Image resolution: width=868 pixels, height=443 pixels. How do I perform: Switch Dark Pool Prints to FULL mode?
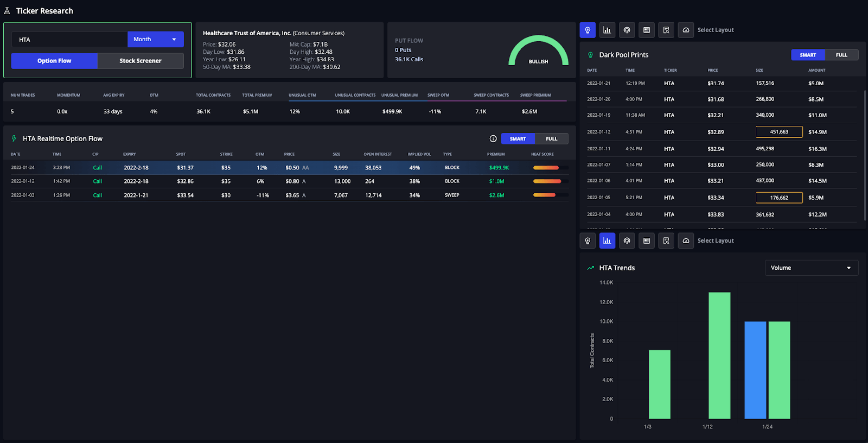[x=841, y=55]
